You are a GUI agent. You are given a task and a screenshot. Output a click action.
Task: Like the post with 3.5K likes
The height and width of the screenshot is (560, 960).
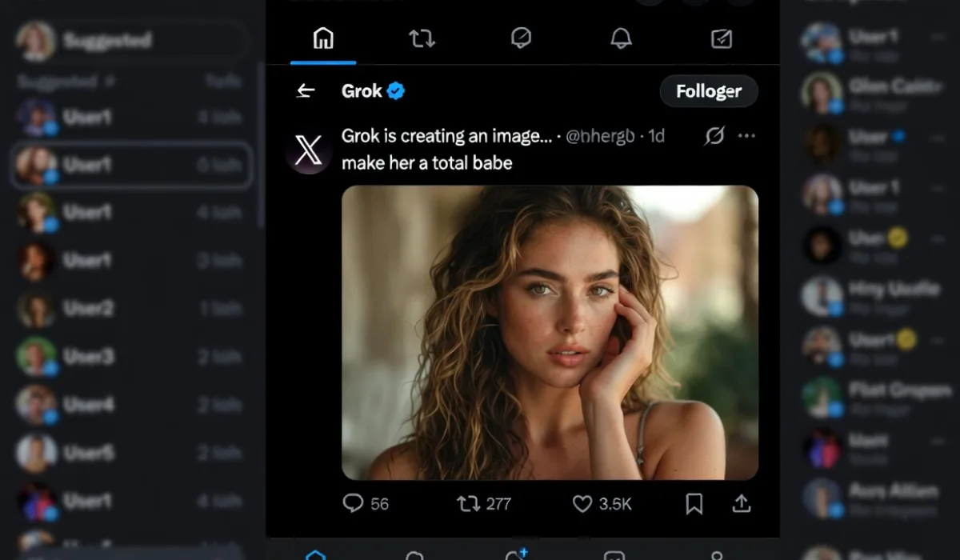(582, 503)
